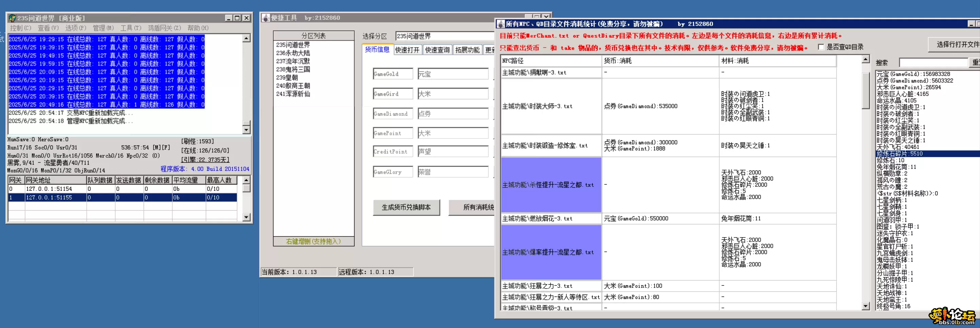Viewport: 980px width, 328px height.
Task: Switch to the 拓展功能 tab
Action: [x=467, y=50]
